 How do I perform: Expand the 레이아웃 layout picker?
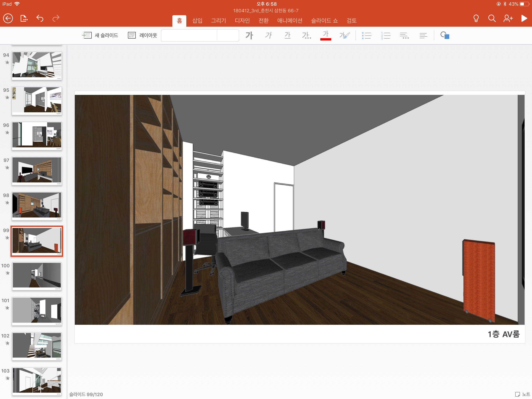tap(142, 35)
